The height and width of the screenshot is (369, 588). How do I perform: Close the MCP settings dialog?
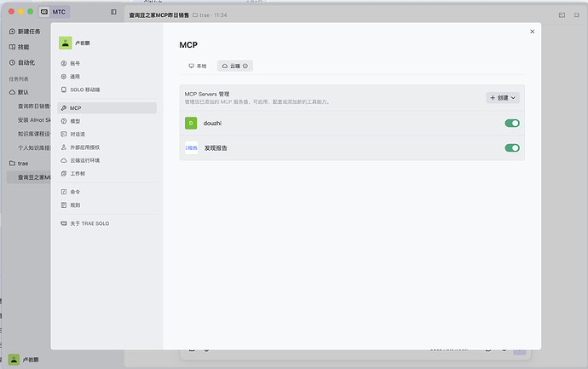point(532,32)
